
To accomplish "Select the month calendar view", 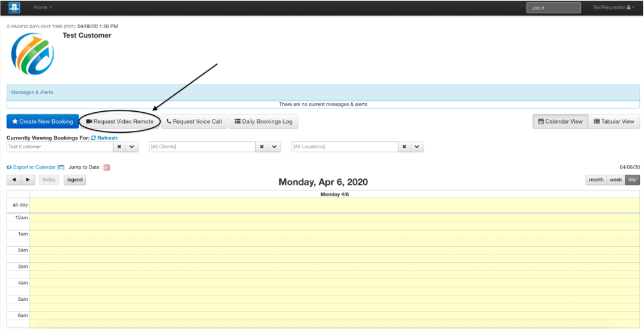I will click(596, 180).
